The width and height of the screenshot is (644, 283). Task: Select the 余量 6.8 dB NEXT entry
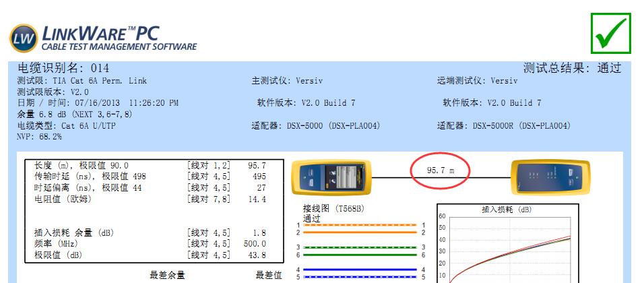74,115
